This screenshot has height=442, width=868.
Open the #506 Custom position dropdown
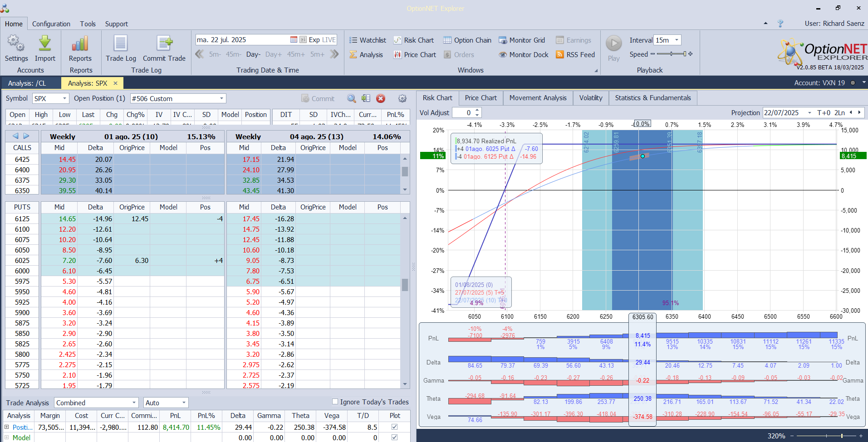pos(221,98)
